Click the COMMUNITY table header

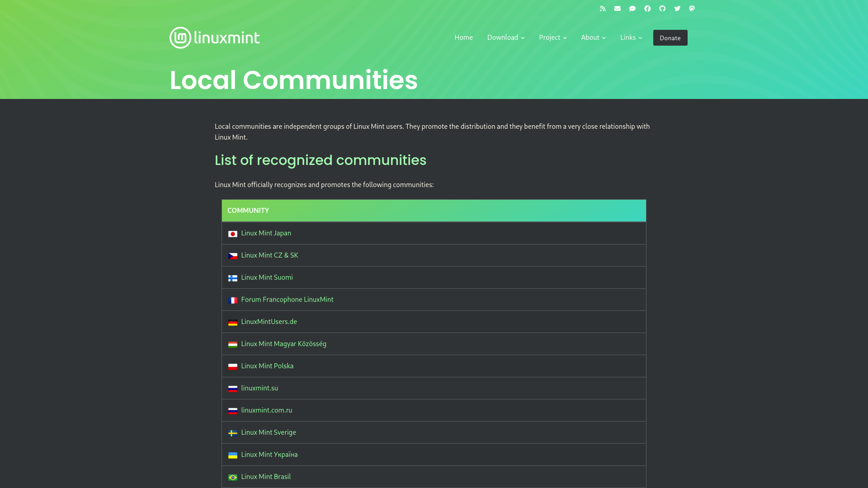(x=248, y=211)
